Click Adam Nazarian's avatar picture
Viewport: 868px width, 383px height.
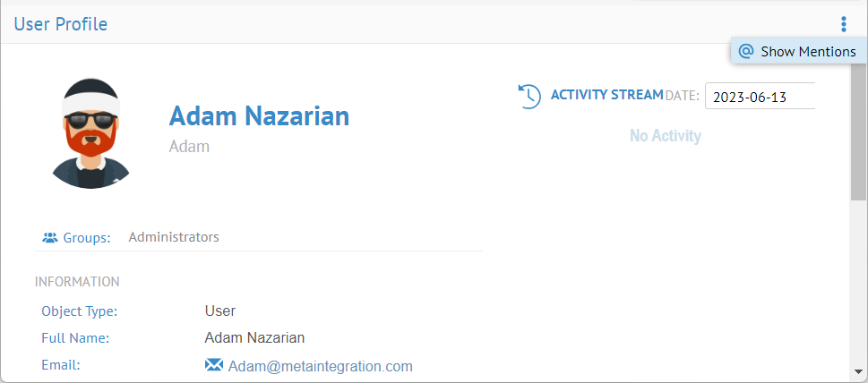coord(91,133)
